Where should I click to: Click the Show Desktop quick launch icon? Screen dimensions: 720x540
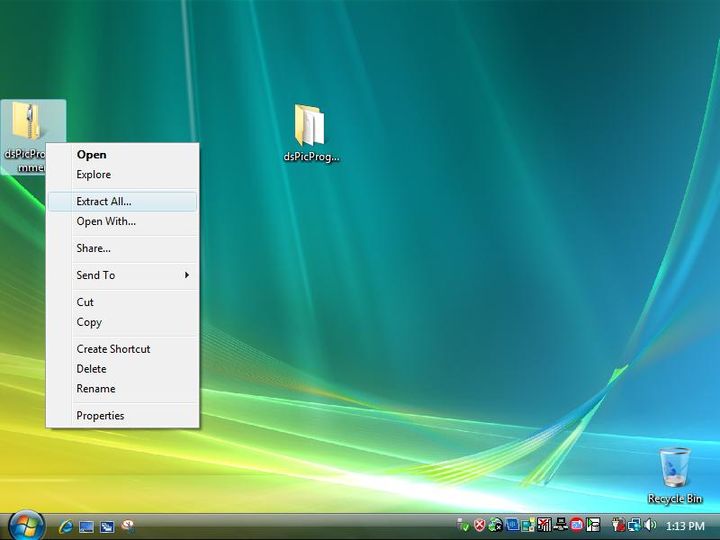point(86,525)
